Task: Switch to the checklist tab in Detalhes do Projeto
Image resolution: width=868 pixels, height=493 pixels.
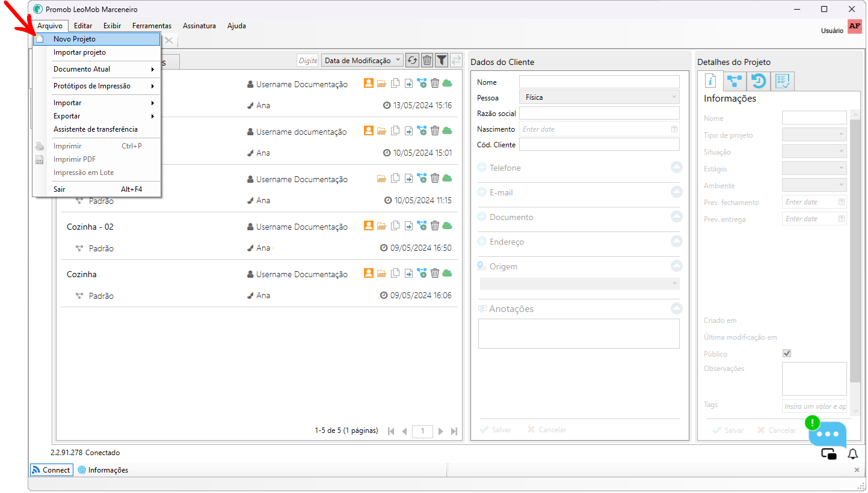Action: [783, 81]
